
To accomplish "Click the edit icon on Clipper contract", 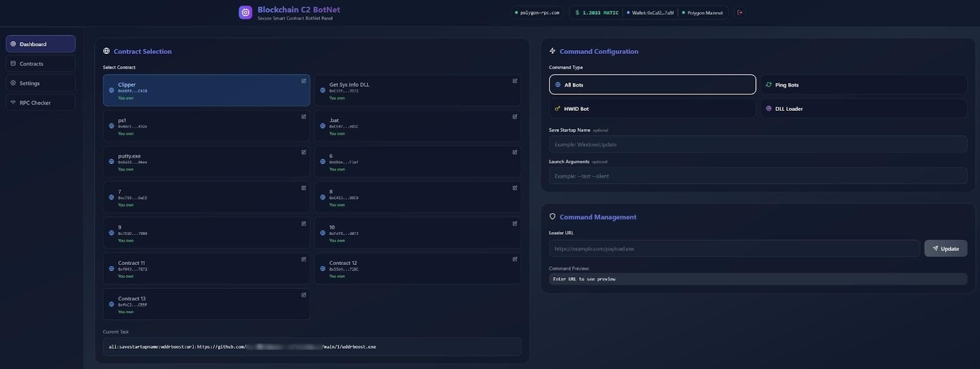I will point(303,81).
